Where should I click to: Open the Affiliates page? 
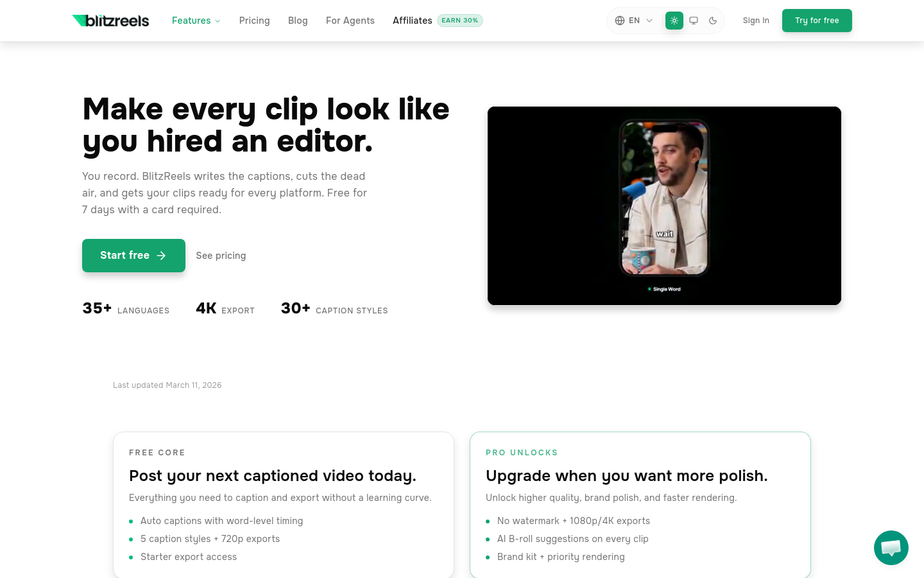coord(412,21)
